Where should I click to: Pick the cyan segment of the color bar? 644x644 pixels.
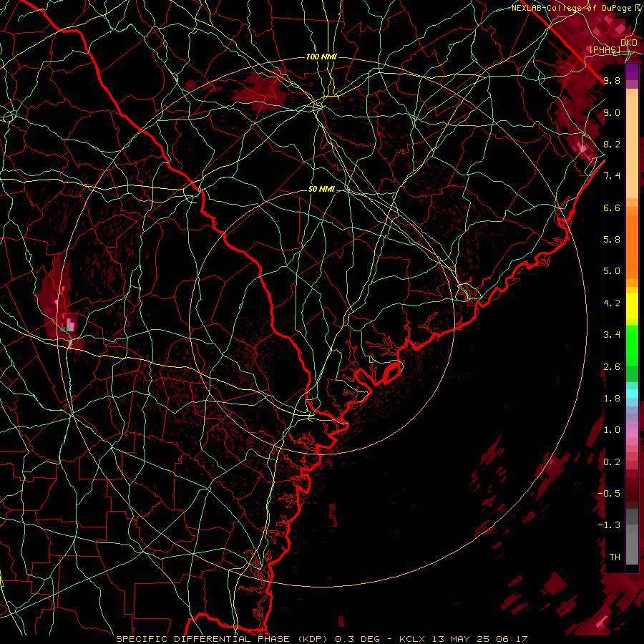[x=632, y=394]
